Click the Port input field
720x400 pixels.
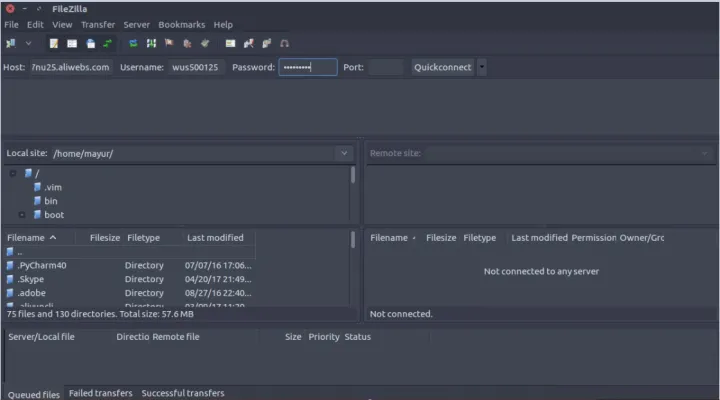[386, 67]
